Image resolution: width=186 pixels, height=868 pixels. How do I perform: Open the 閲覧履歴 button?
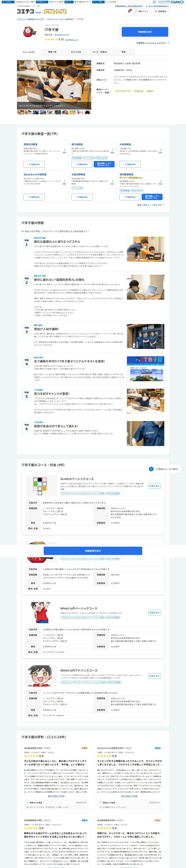[160, 11]
